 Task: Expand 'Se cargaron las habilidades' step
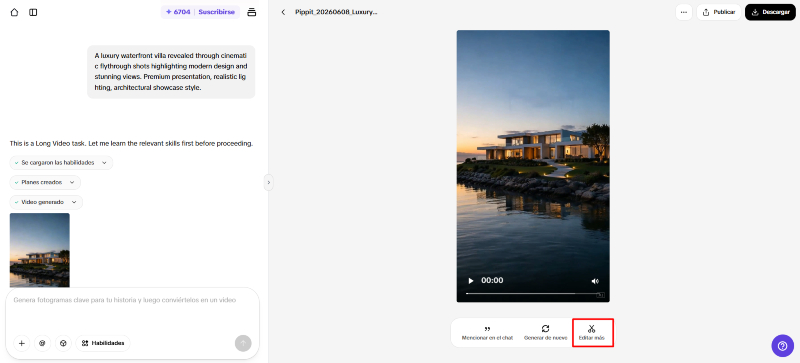tap(61, 163)
